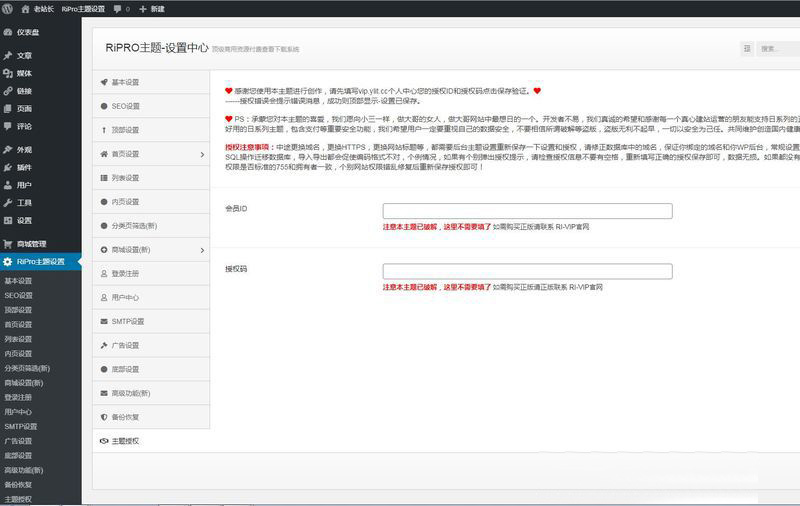Click the 仪表盘 dashboard icon in sidebar
The height and width of the screenshot is (506, 800).
[x=8, y=32]
